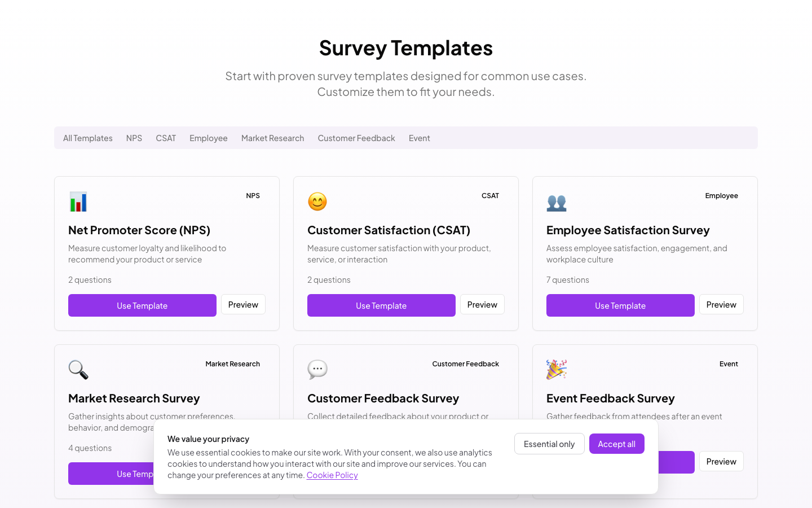This screenshot has width=812, height=508.
Task: Click the people icon on Employee Satisfaction card
Action: (x=557, y=202)
